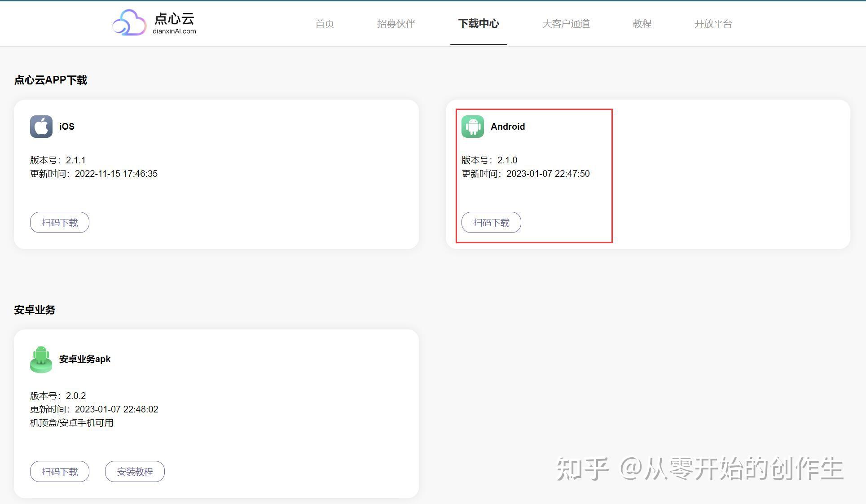This screenshot has height=504, width=866.
Task: Click the 点心云 cloud logo icon
Action: point(129,22)
